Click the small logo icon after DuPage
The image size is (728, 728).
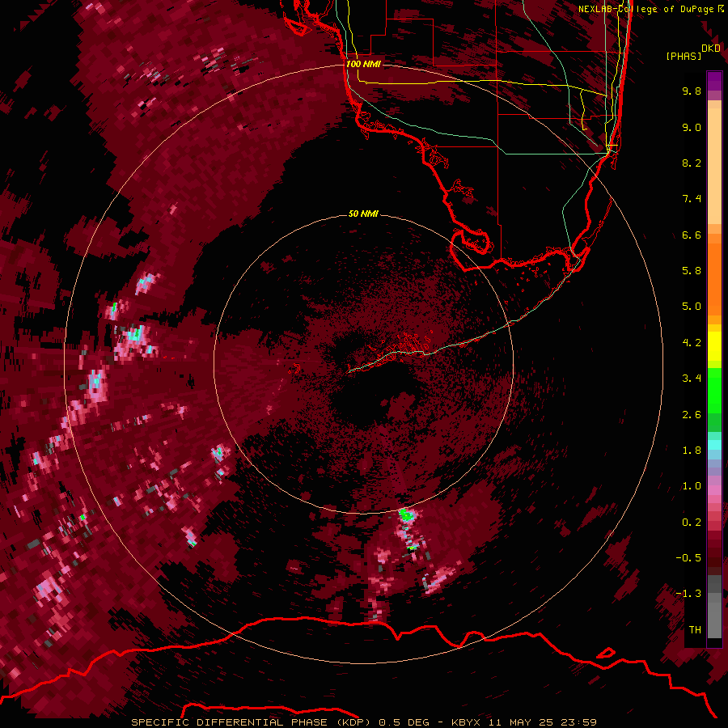coord(721,8)
